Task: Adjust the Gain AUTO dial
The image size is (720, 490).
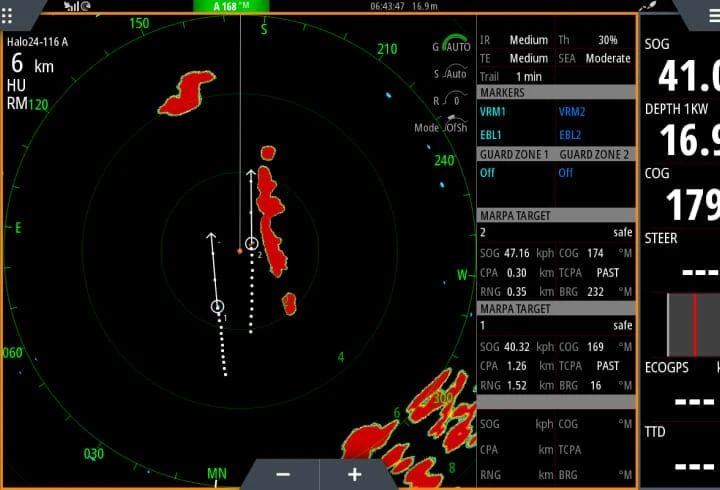Action: pyautogui.click(x=453, y=46)
